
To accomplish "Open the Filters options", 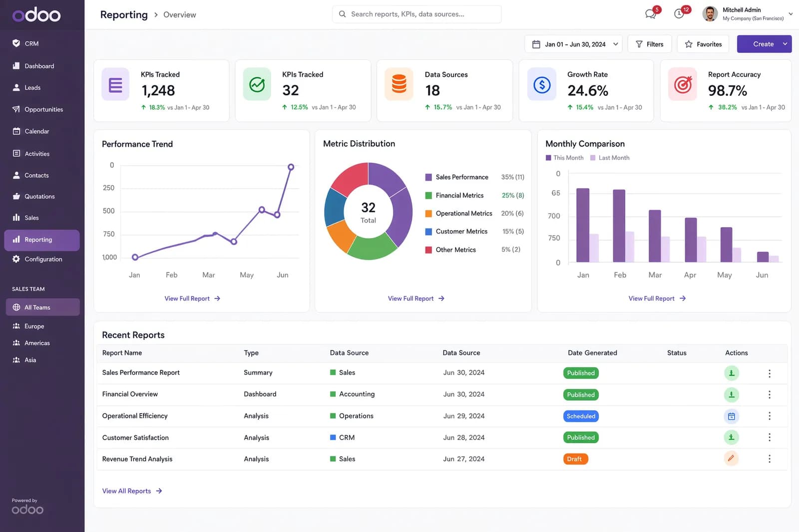I will 649,44.
